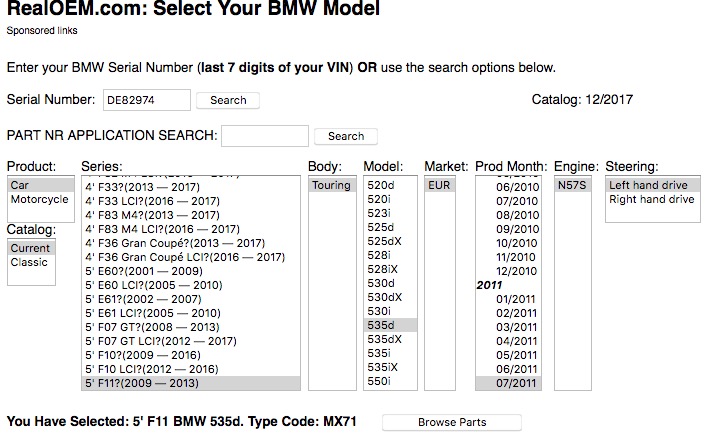718x442 pixels.
Task: Choose 550i model from list
Action: [x=381, y=382]
